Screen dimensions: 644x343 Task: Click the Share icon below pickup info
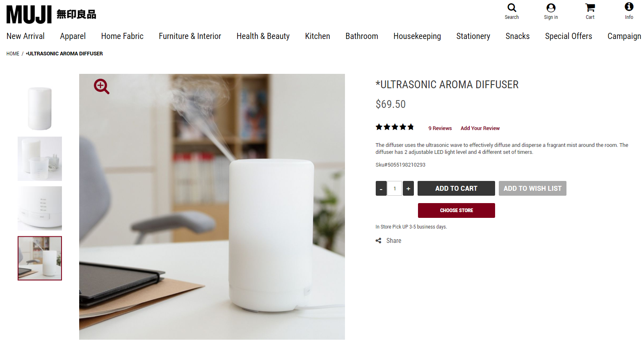(378, 241)
